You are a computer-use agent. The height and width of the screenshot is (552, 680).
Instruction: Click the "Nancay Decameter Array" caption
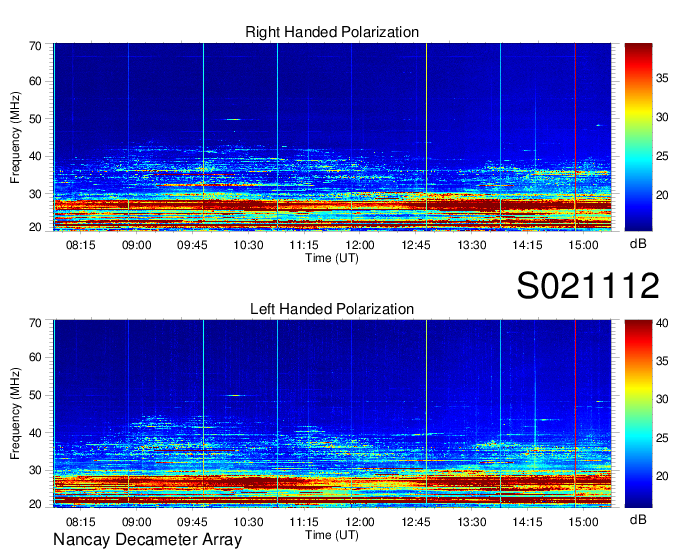pyautogui.click(x=147, y=540)
